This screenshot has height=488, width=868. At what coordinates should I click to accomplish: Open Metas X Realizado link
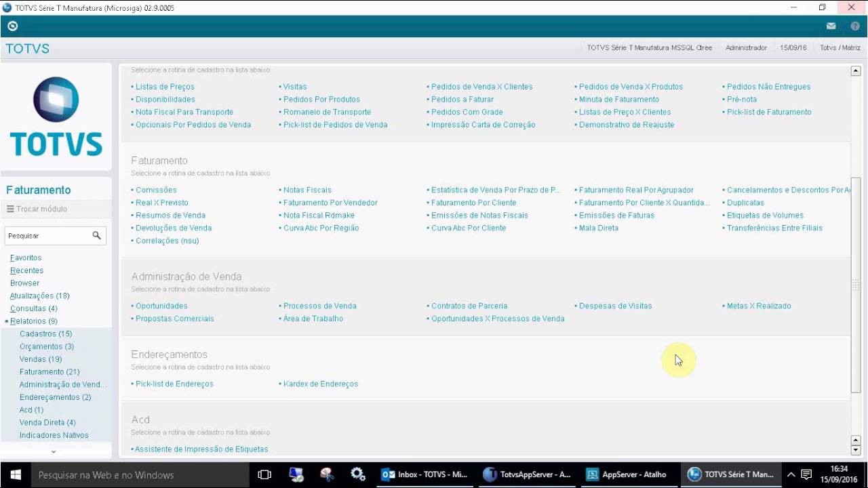coord(759,306)
